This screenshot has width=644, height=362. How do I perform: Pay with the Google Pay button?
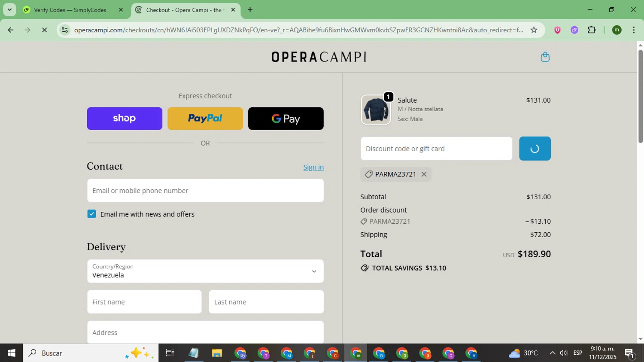(286, 119)
